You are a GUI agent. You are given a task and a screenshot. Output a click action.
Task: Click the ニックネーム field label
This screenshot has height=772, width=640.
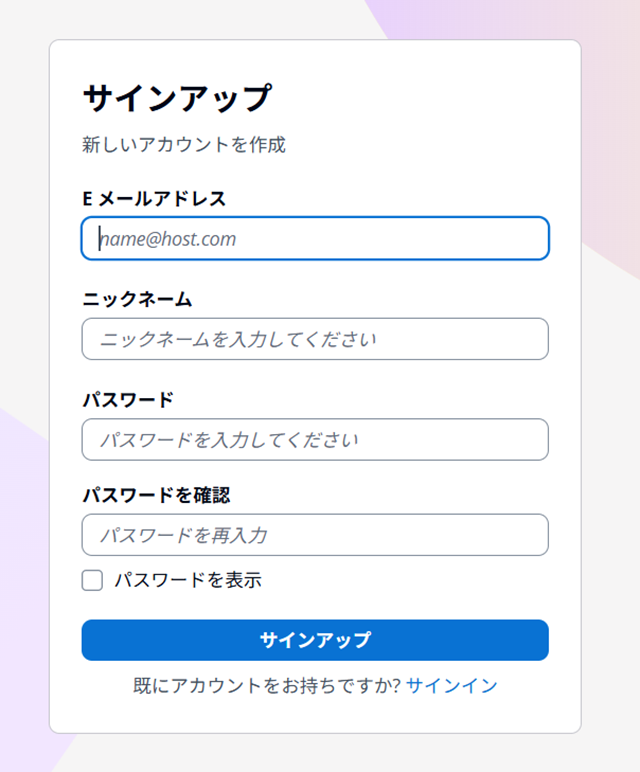click(x=137, y=299)
